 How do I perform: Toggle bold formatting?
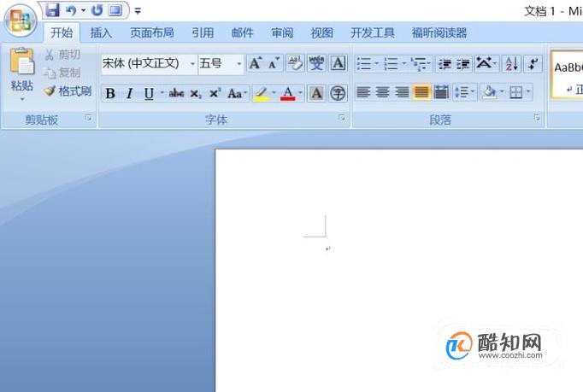click(110, 93)
